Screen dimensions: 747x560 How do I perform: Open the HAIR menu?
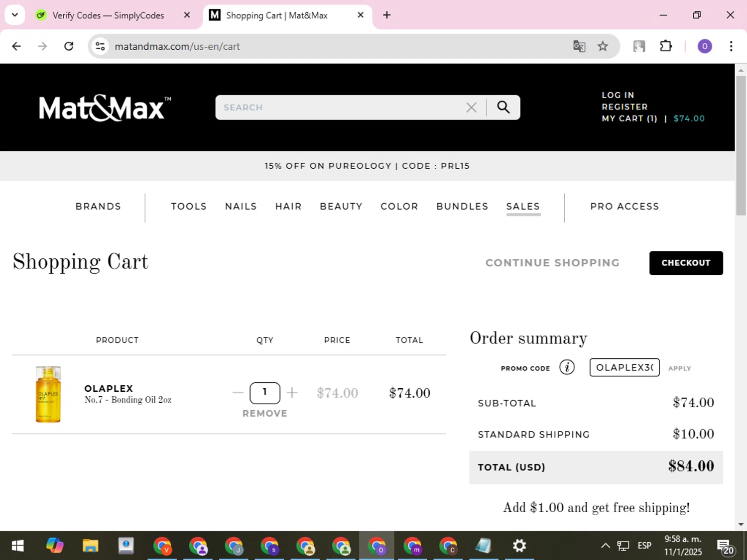pyautogui.click(x=288, y=206)
